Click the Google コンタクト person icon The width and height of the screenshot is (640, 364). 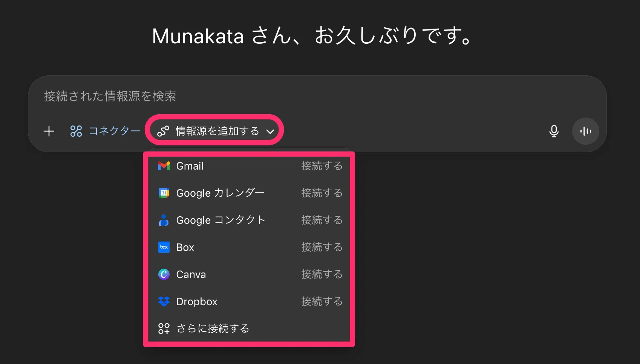pos(164,220)
